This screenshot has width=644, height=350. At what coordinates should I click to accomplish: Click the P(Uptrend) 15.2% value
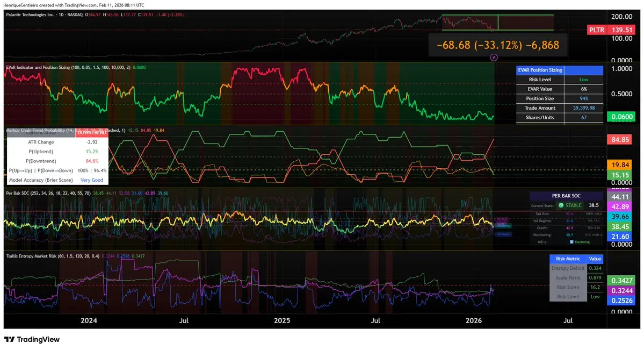tap(92, 152)
